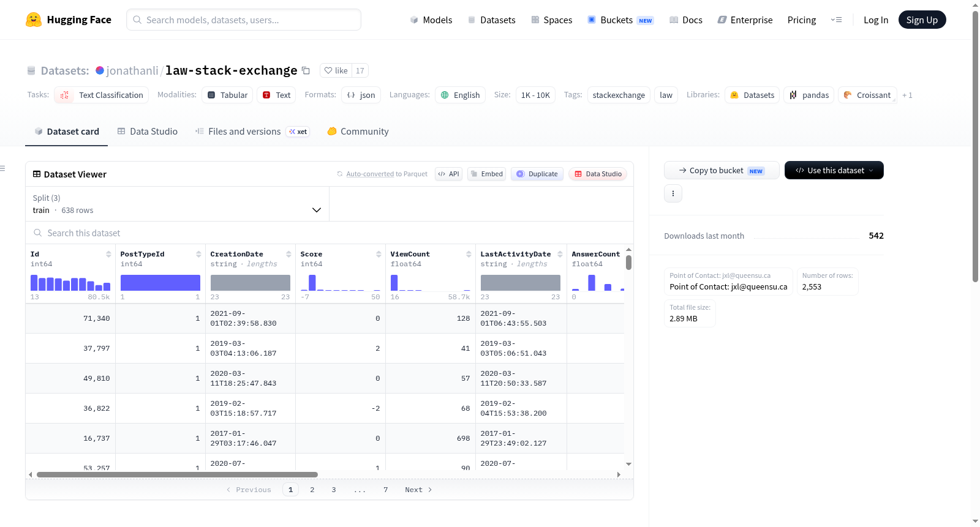Open the API button in Dataset Viewer
980x527 pixels.
coord(448,174)
